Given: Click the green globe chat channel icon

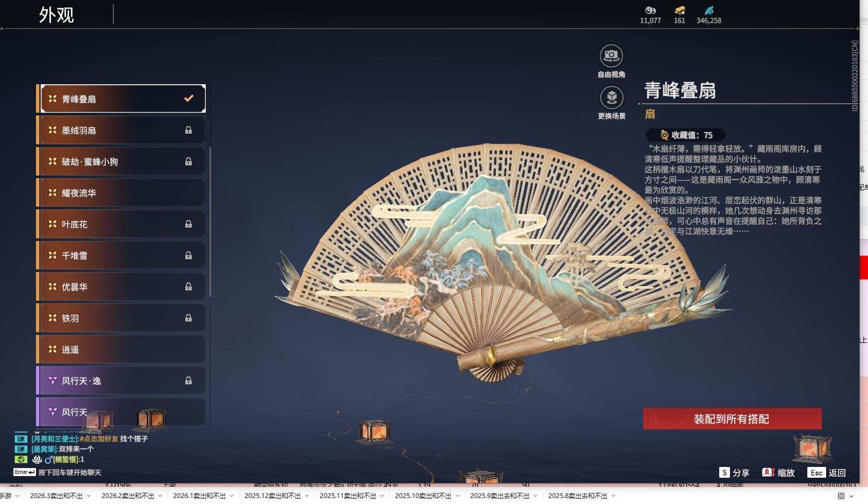Looking at the screenshot, I should (21, 459).
